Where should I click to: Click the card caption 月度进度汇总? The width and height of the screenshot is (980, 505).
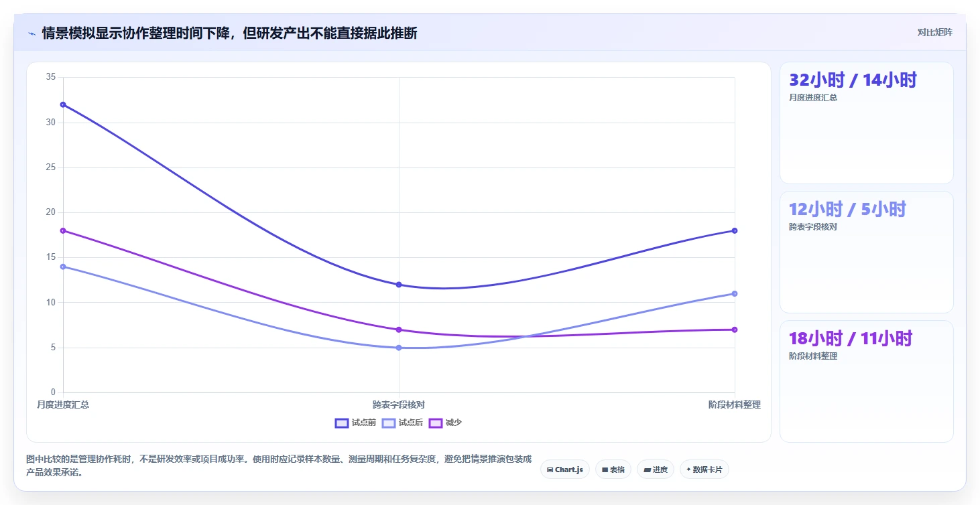pyautogui.click(x=813, y=97)
